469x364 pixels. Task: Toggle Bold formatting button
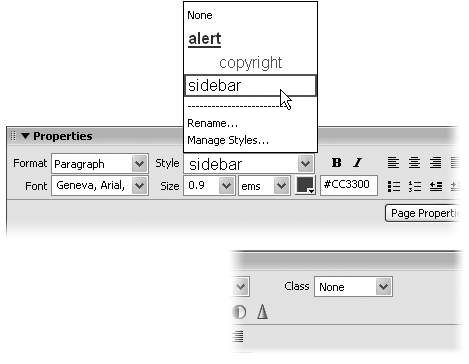tap(337, 163)
